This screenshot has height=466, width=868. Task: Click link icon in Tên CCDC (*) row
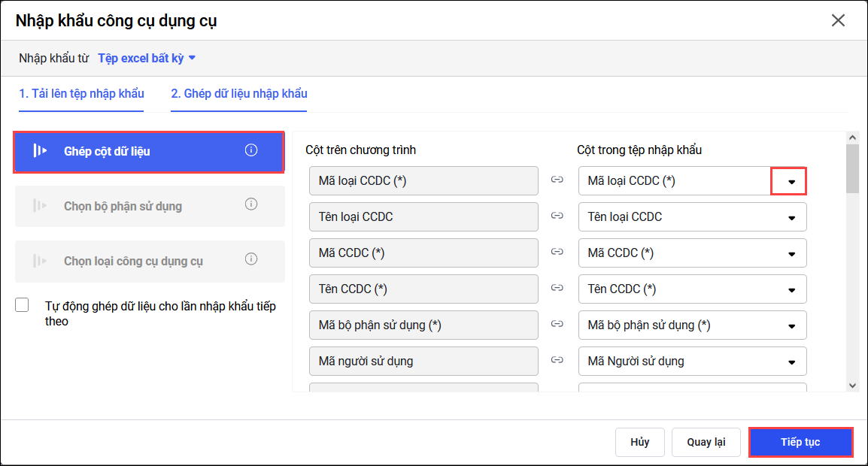(x=557, y=289)
